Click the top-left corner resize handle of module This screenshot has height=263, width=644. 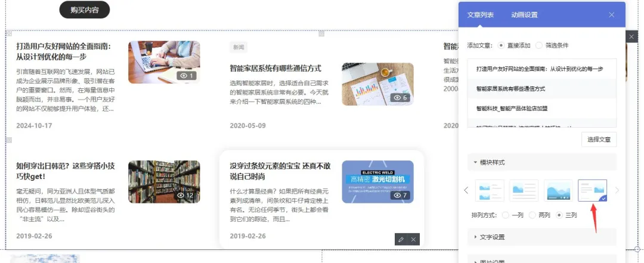pos(8,33)
